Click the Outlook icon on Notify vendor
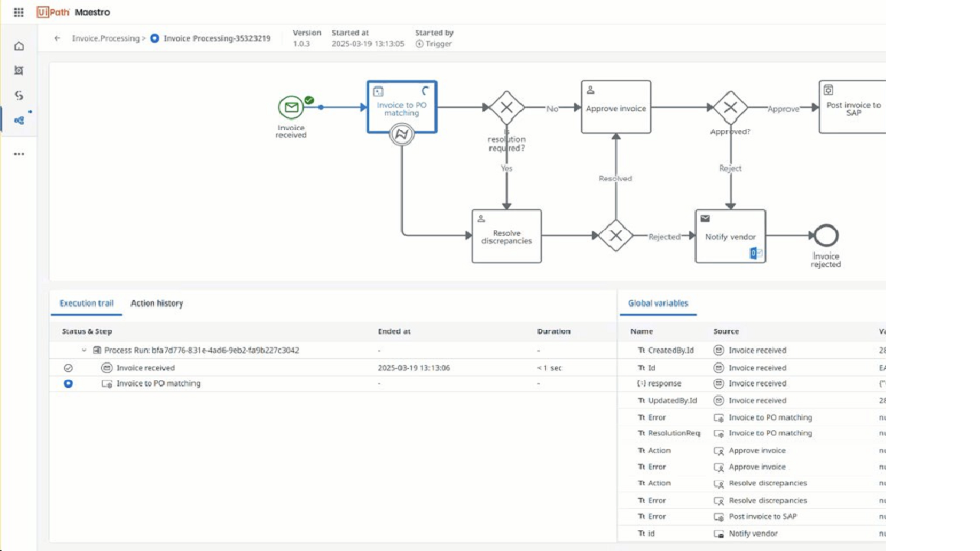Image resolution: width=980 pixels, height=551 pixels. [756, 253]
